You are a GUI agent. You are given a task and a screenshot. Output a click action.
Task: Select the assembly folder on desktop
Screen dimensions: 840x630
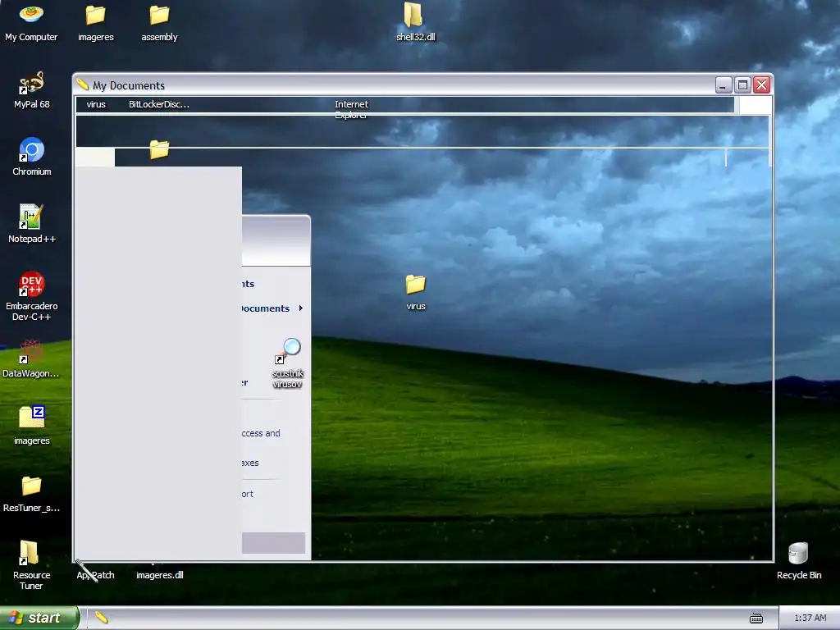[159, 22]
